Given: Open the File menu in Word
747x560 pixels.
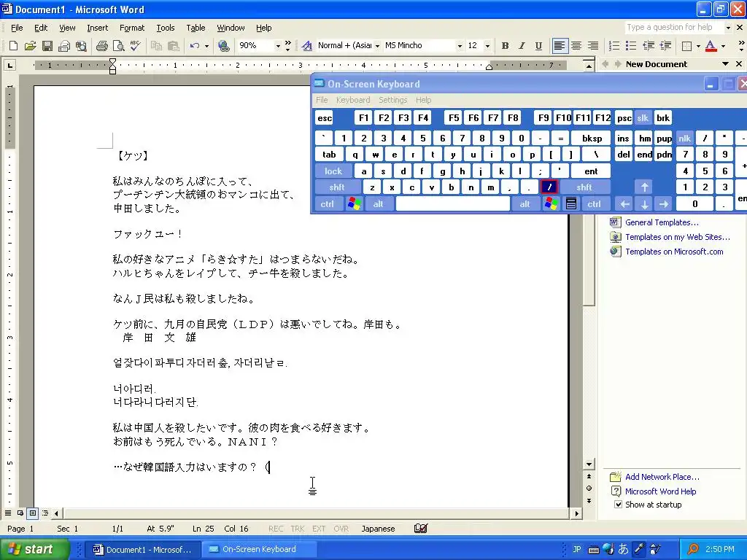Looking at the screenshot, I should (17, 28).
